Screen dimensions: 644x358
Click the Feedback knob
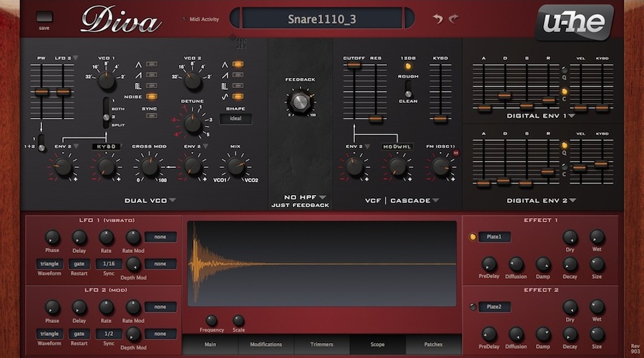[x=300, y=101]
